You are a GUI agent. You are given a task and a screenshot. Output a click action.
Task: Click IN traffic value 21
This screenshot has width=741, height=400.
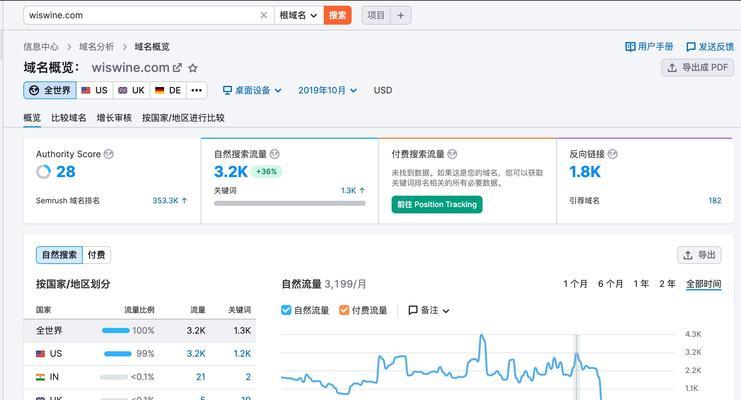[201, 377]
